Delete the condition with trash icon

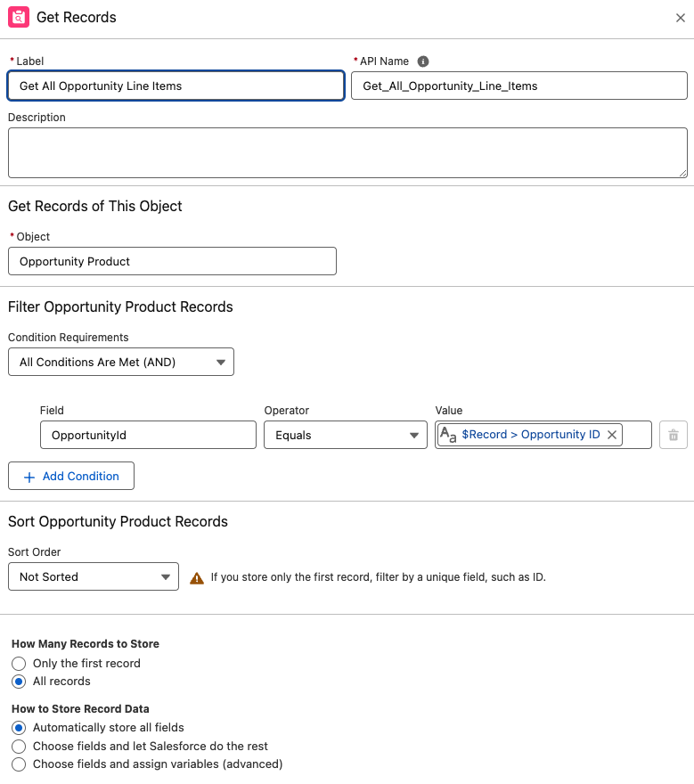(673, 435)
